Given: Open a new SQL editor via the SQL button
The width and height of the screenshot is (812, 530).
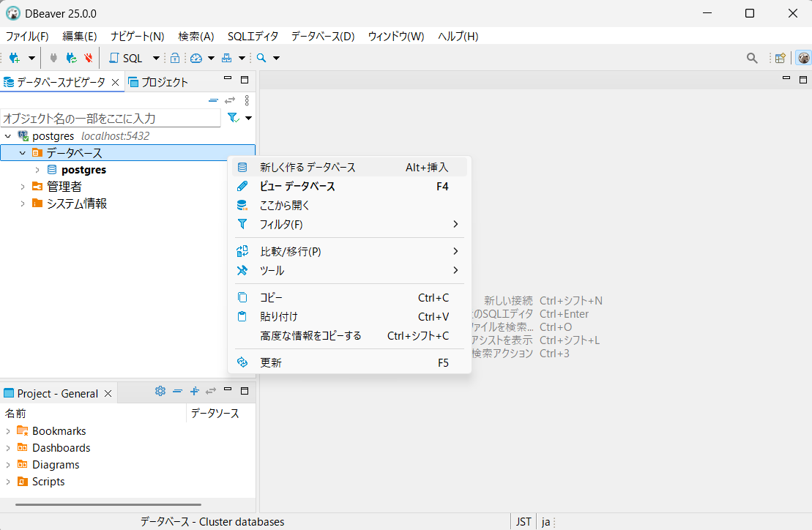Looking at the screenshot, I should click(126, 58).
